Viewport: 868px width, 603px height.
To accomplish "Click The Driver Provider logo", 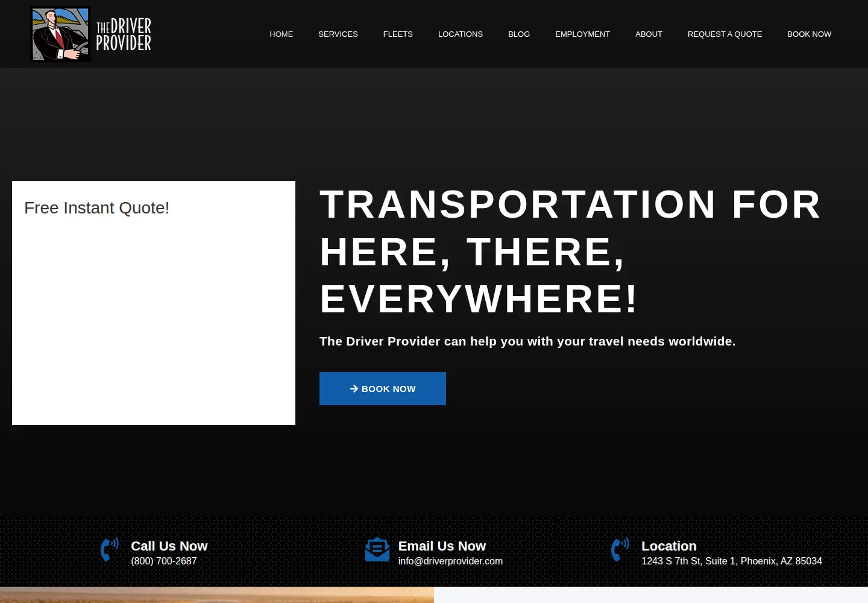I will (91, 34).
